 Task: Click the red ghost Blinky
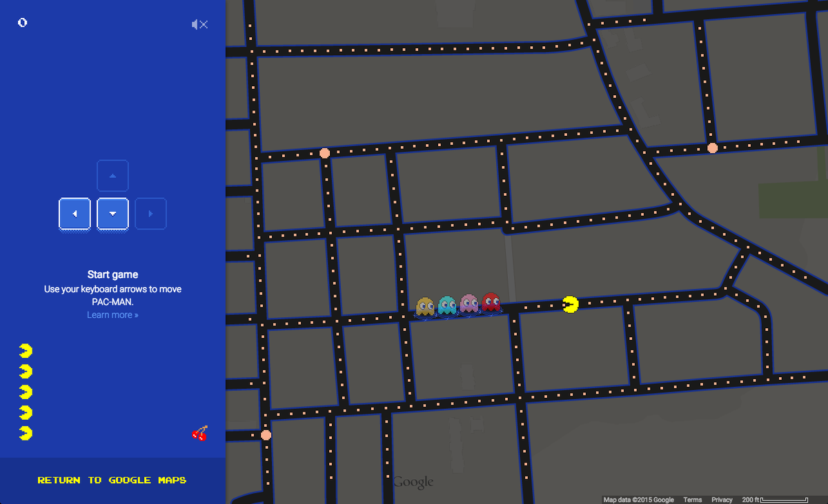(x=491, y=303)
